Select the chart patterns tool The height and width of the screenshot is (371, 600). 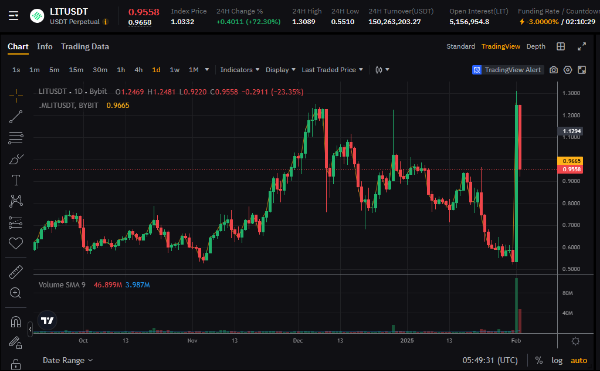(16, 201)
